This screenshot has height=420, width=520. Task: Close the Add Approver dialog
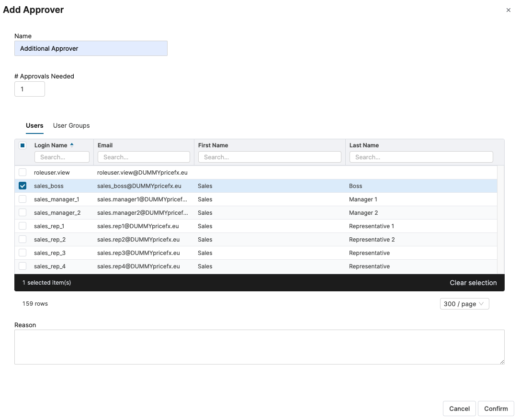pyautogui.click(x=509, y=10)
